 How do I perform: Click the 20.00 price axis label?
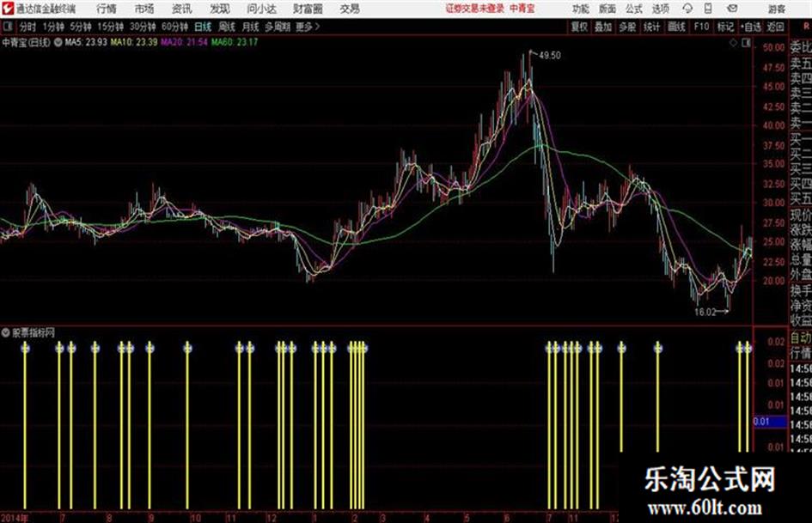click(x=773, y=281)
